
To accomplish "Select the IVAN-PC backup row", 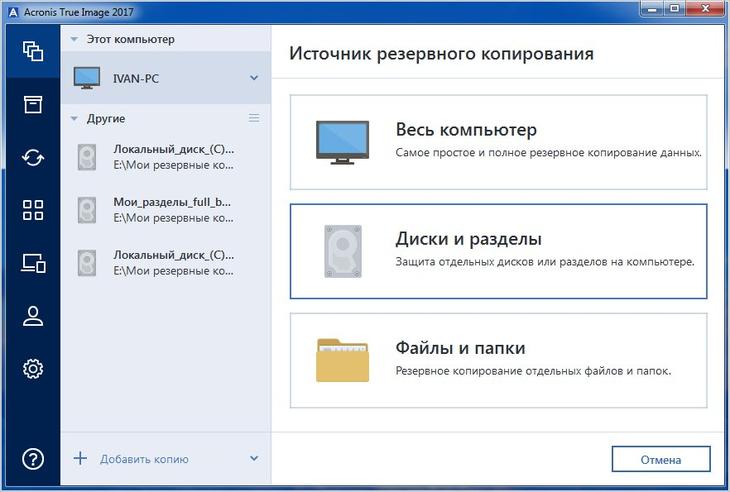I will [166, 78].
